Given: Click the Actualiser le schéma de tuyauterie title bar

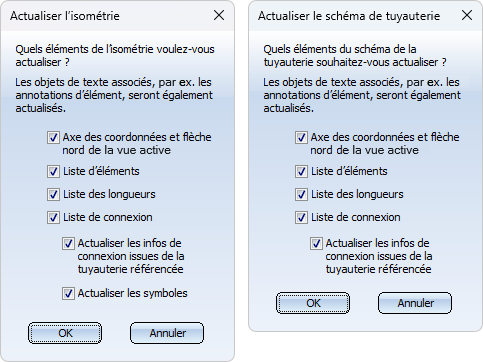Looking at the screenshot, I should click(x=355, y=16).
